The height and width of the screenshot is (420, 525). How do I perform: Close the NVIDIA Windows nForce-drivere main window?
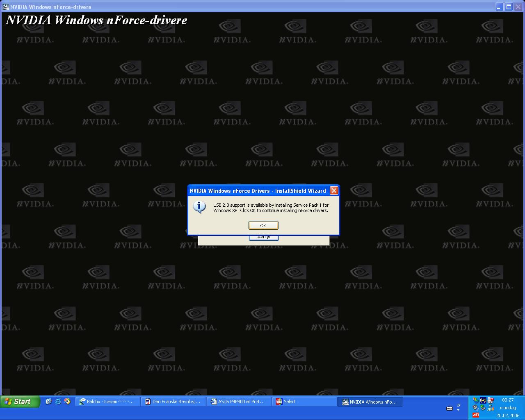click(518, 7)
